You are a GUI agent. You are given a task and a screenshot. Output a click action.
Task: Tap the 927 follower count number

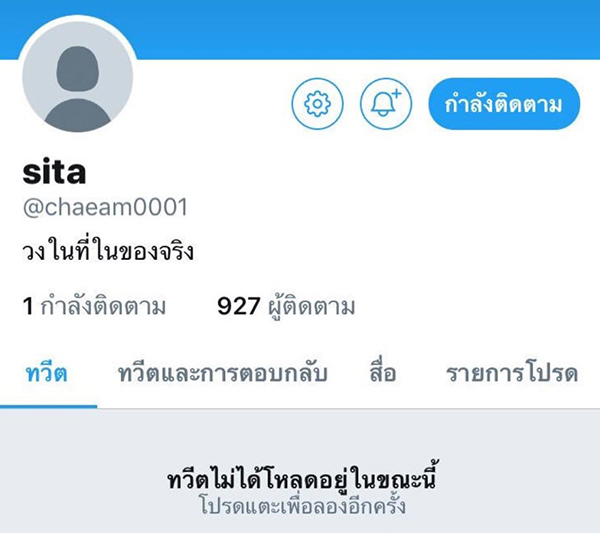[x=239, y=306]
